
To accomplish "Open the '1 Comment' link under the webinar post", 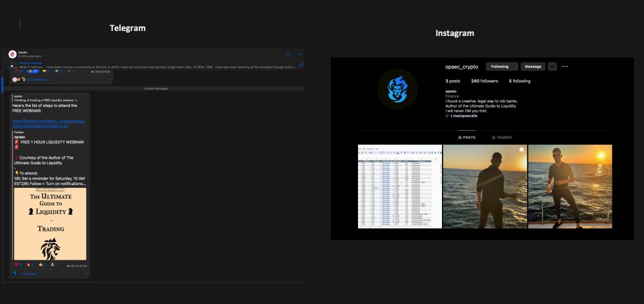I will (28, 274).
